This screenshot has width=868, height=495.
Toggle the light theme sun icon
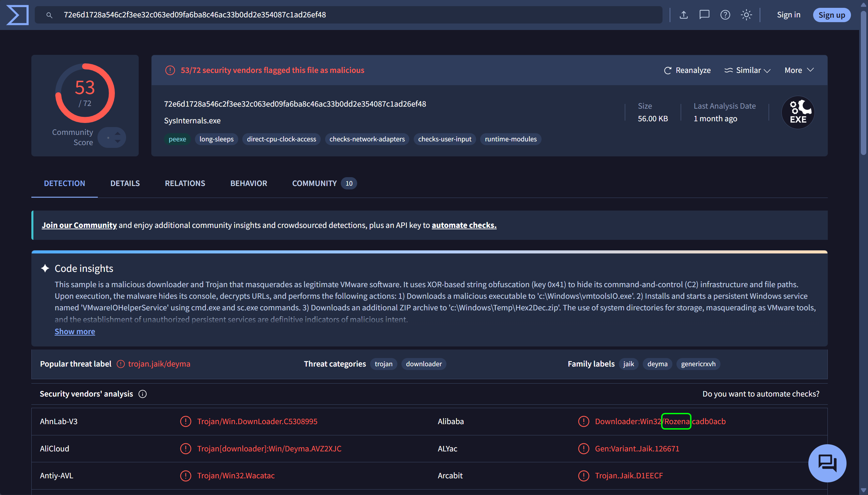click(x=746, y=15)
